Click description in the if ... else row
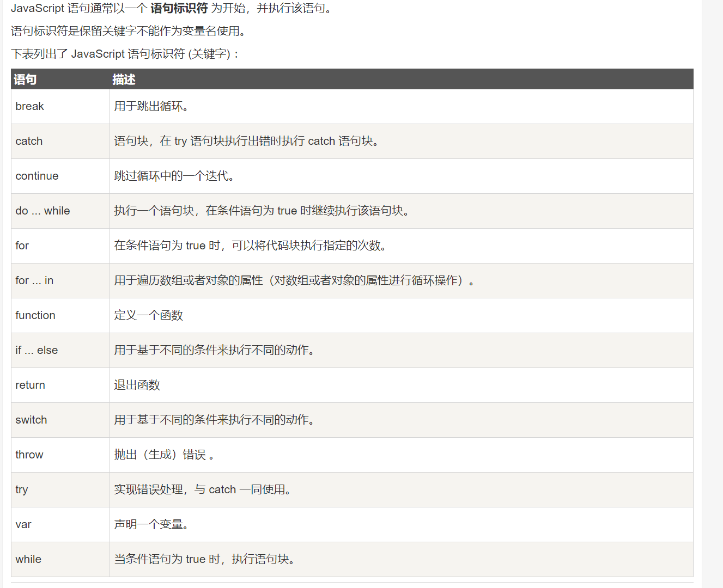This screenshot has height=588, width=723. point(214,350)
